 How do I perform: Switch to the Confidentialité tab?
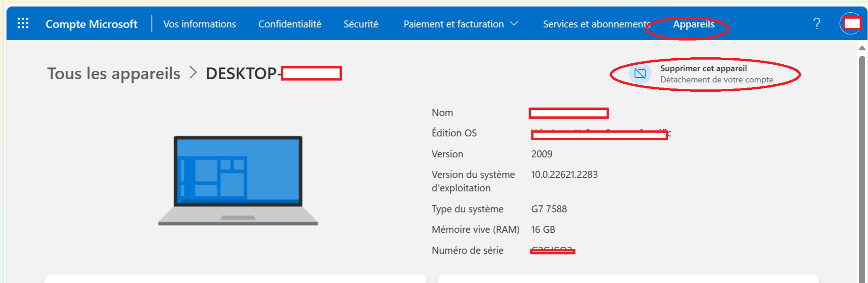click(x=290, y=24)
